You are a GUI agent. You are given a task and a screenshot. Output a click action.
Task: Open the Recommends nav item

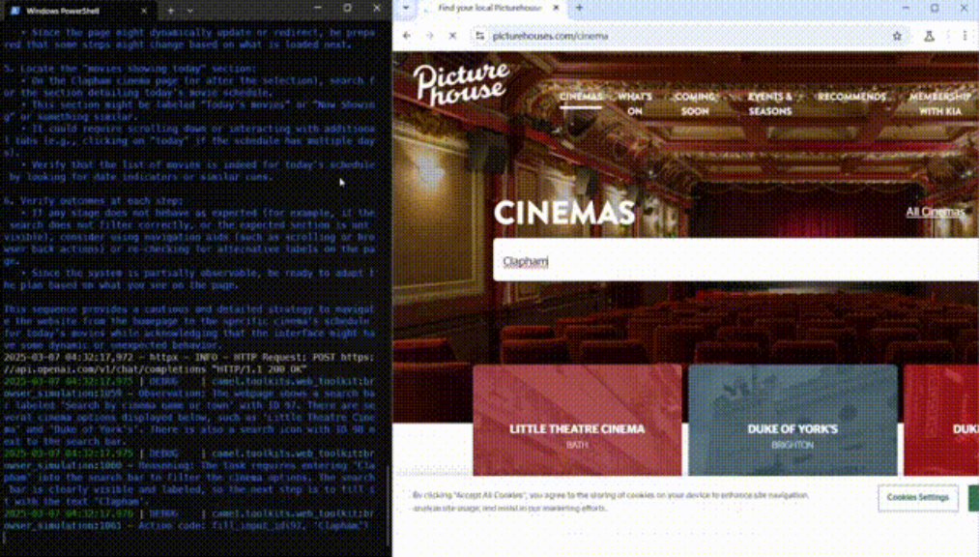click(851, 97)
